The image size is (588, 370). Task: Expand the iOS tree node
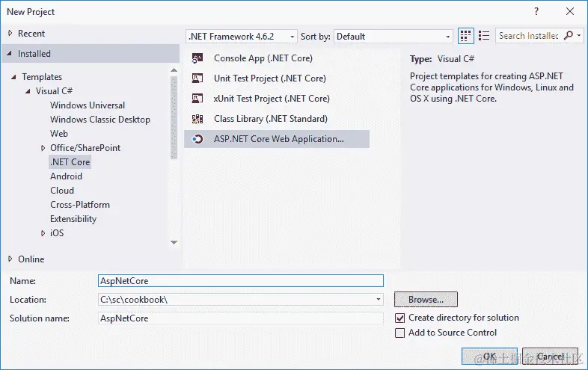point(43,233)
